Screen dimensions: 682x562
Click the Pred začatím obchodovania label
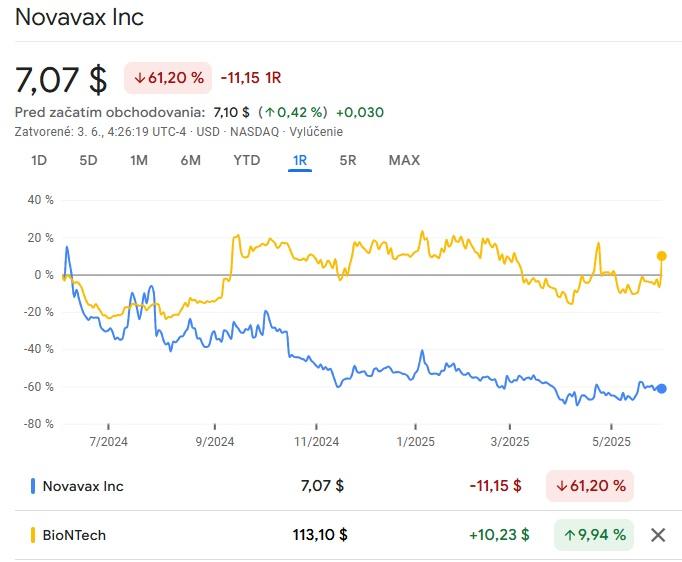(x=110, y=112)
